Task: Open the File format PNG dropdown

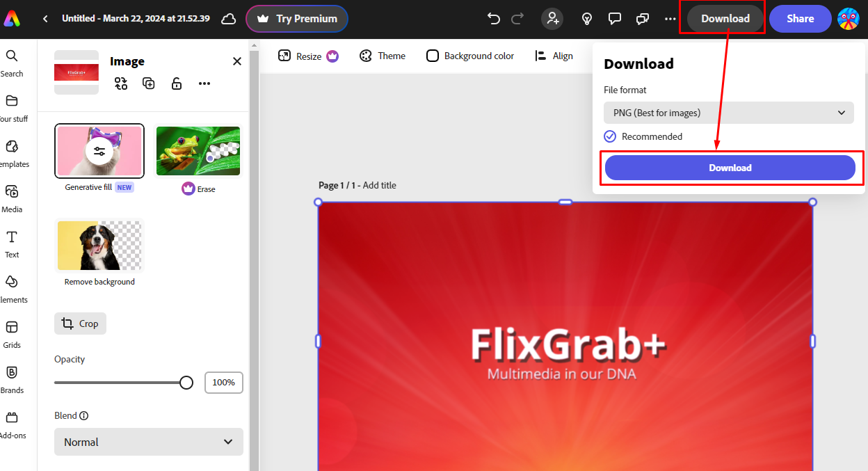Action: (729, 113)
